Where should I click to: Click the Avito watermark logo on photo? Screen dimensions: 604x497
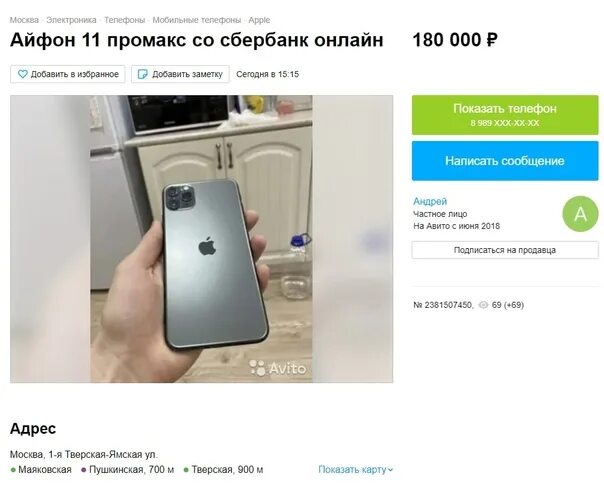pos(278,368)
